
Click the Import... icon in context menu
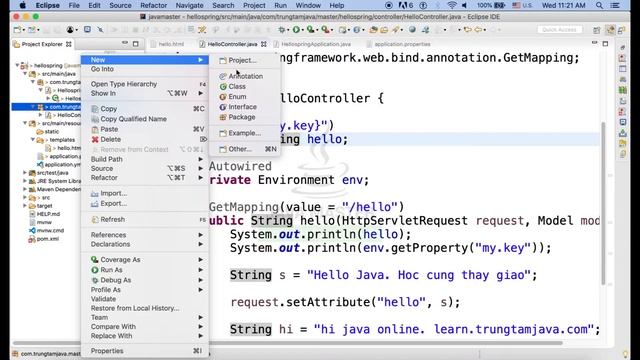tap(95, 193)
